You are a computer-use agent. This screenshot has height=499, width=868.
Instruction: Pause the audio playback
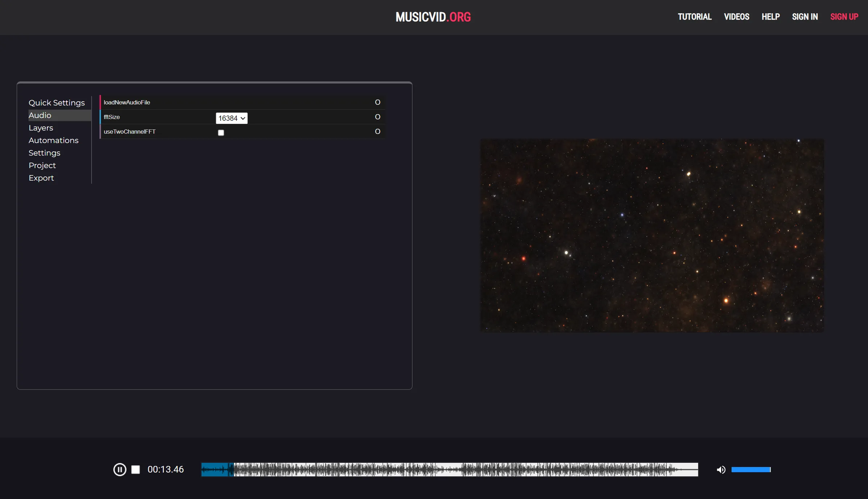[120, 469]
